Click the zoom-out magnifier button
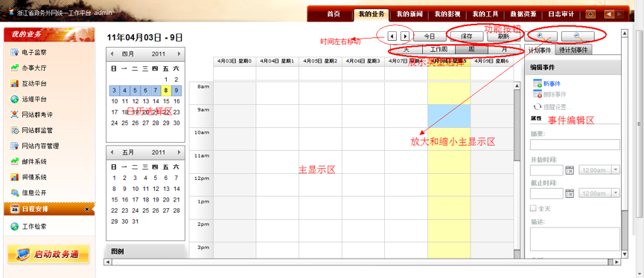Image resolution: width=644 pixels, height=278 pixels. point(578,36)
